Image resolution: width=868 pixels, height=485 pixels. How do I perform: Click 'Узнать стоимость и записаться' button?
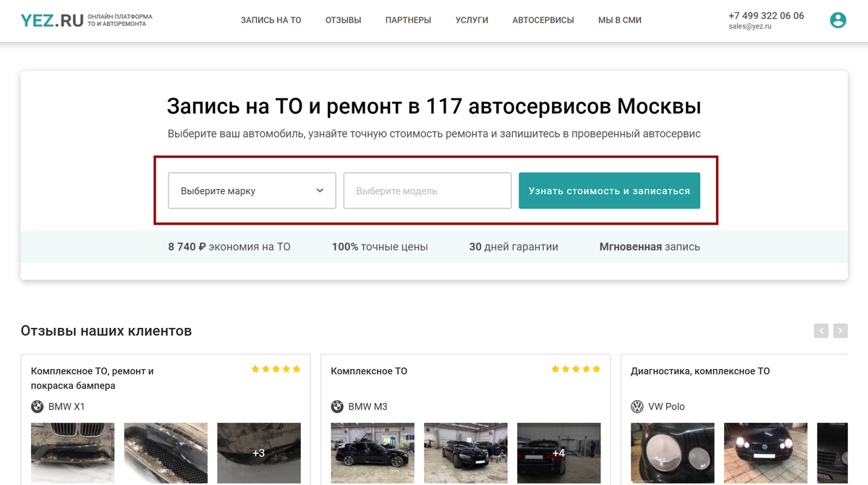coord(609,190)
